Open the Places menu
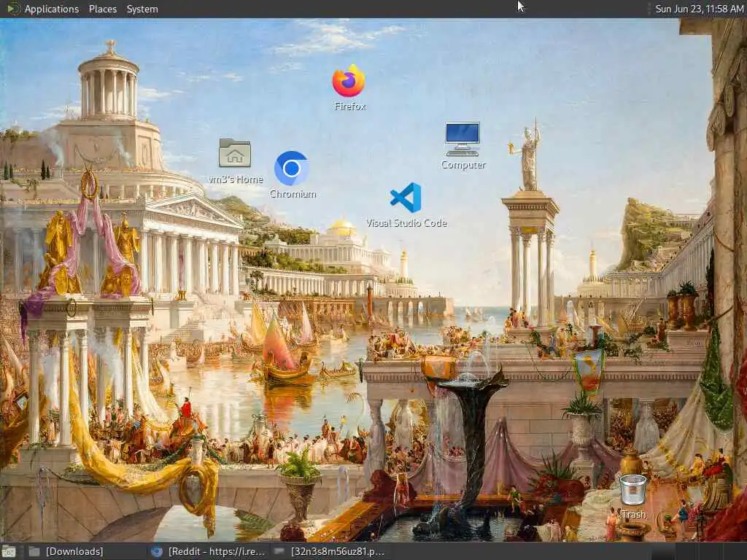The image size is (747, 560). [102, 9]
